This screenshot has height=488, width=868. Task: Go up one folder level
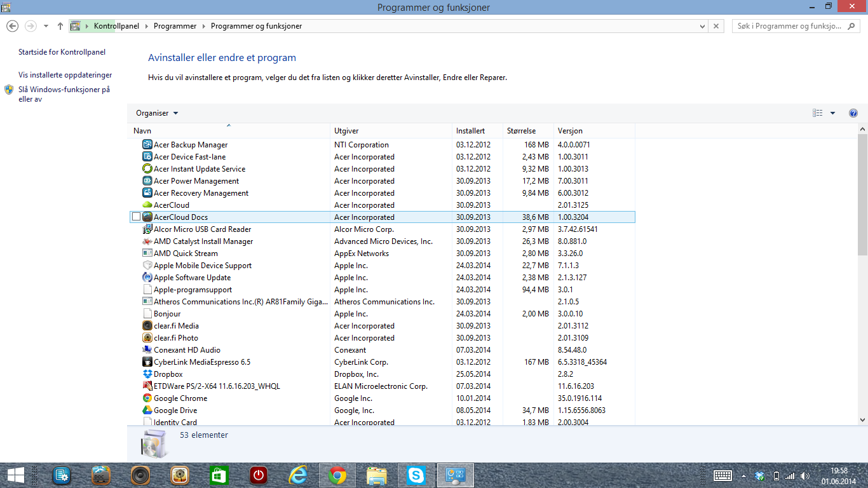click(x=60, y=26)
